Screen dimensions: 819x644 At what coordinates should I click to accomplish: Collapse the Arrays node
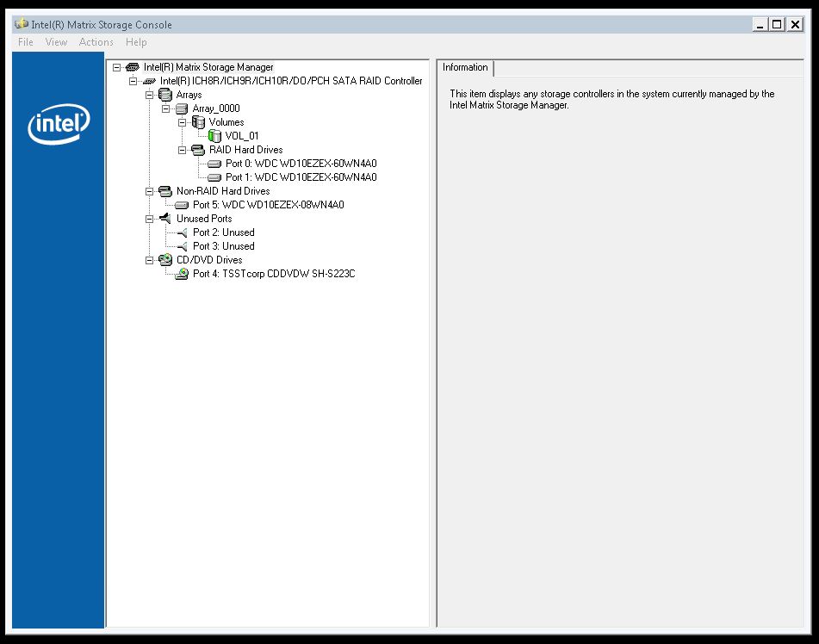[149, 95]
